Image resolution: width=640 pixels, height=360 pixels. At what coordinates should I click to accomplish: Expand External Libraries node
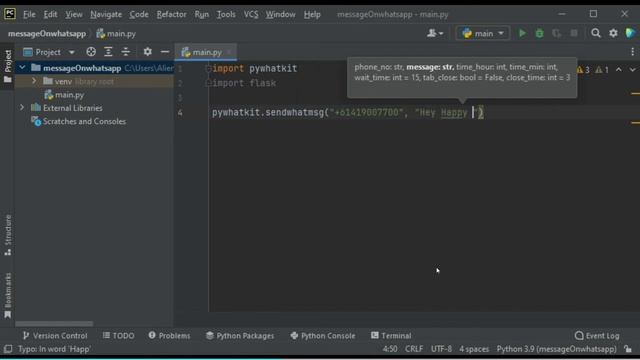[x=22, y=108]
